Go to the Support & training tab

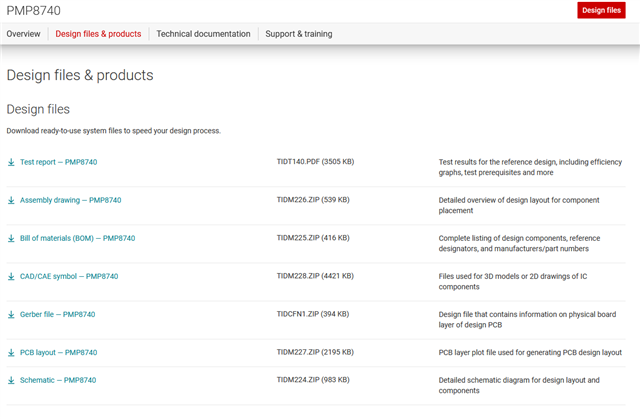coord(298,34)
